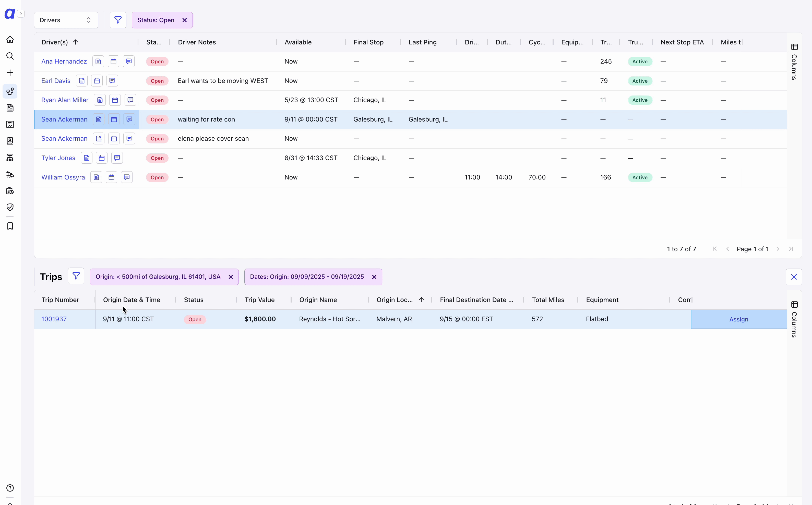Click the Flatbed equipment cell
The width and height of the screenshot is (812, 505).
tap(596, 319)
